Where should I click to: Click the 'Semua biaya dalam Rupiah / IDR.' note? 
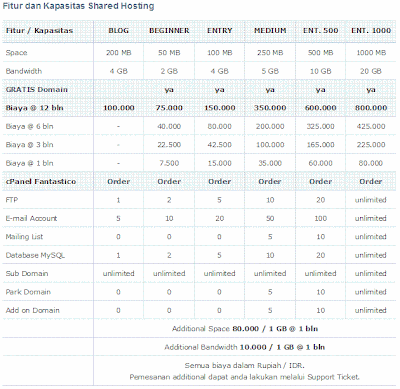click(x=245, y=365)
